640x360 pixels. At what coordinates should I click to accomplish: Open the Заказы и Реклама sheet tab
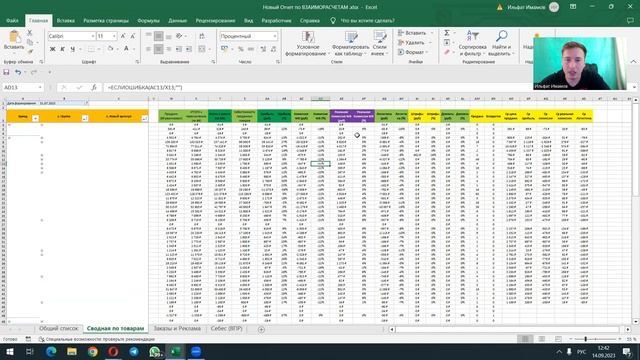[177, 329]
